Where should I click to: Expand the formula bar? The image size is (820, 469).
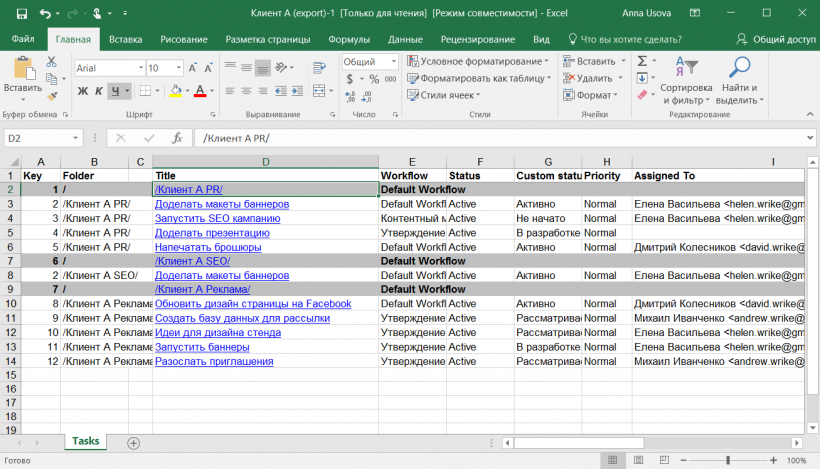click(810, 138)
